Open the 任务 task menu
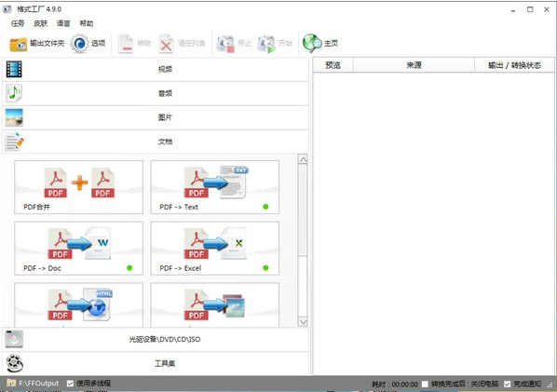 pos(18,23)
